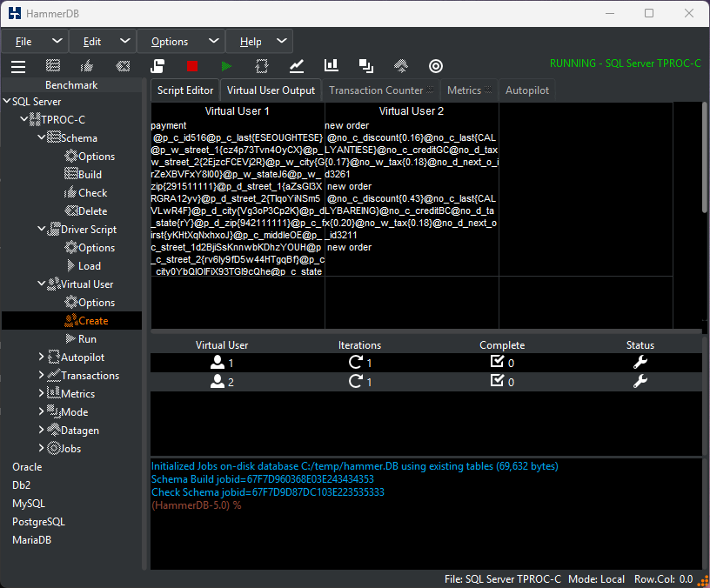Click the Datagen toolbar icon
The width and height of the screenshot is (710, 588).
pyautogui.click(x=401, y=66)
